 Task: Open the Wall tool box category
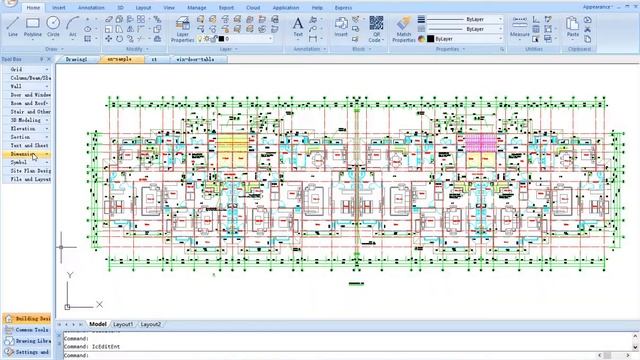(x=27, y=86)
